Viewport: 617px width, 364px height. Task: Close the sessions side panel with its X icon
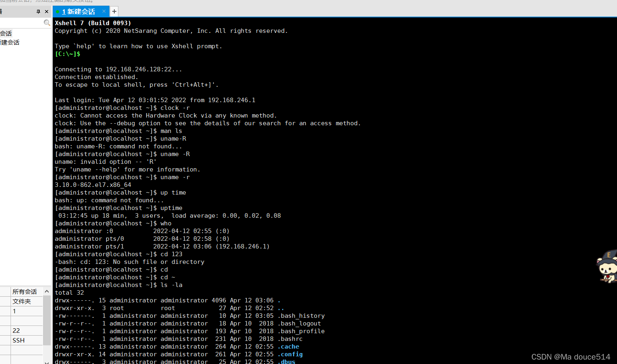click(x=46, y=11)
